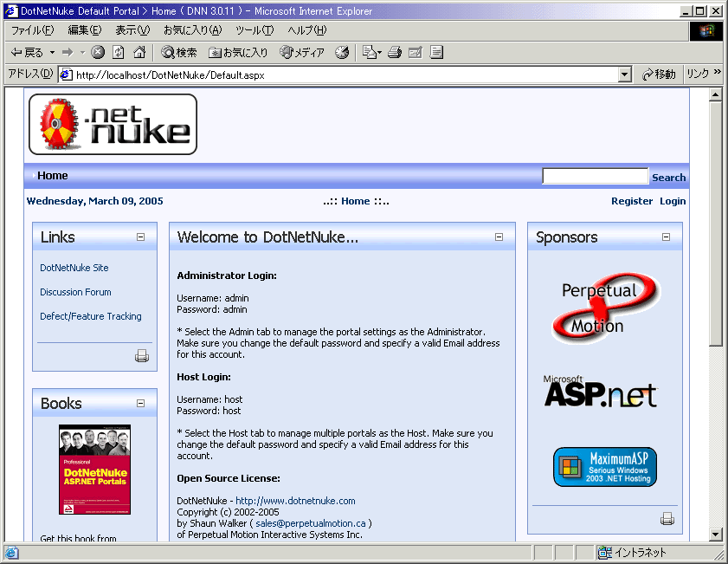Viewport: 728px width, 564px height.
Task: Click the Microsoft ASP.net sponsor logo
Action: point(601,392)
